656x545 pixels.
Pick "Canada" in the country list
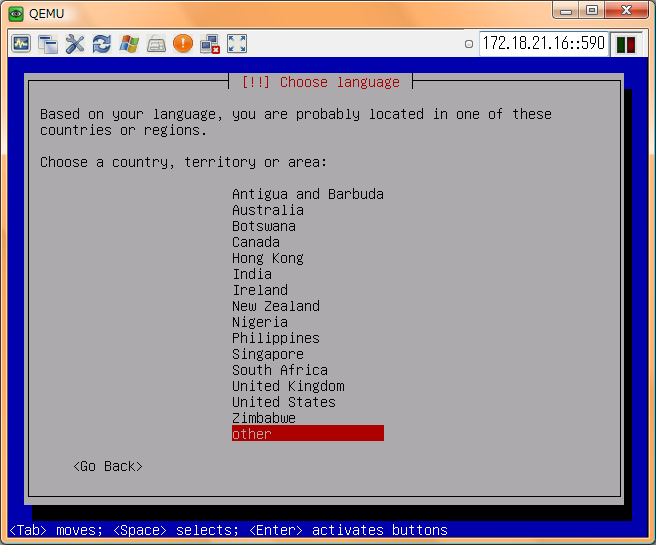point(308,242)
